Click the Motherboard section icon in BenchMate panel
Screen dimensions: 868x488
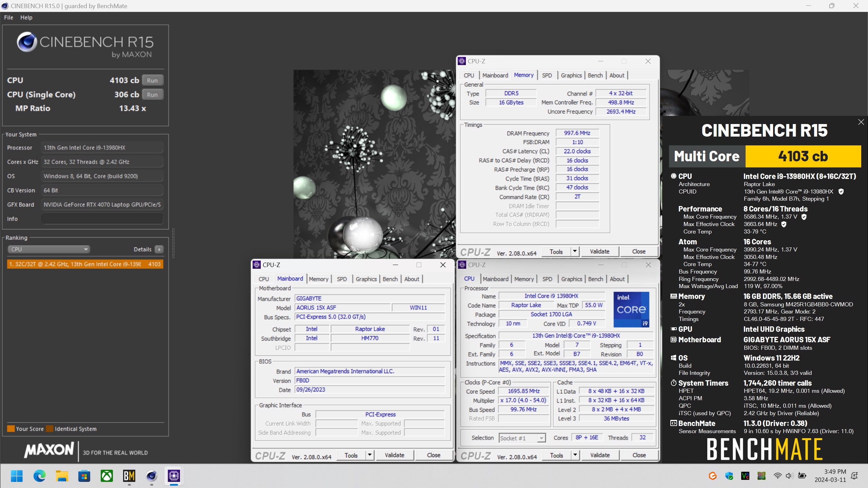(x=673, y=340)
